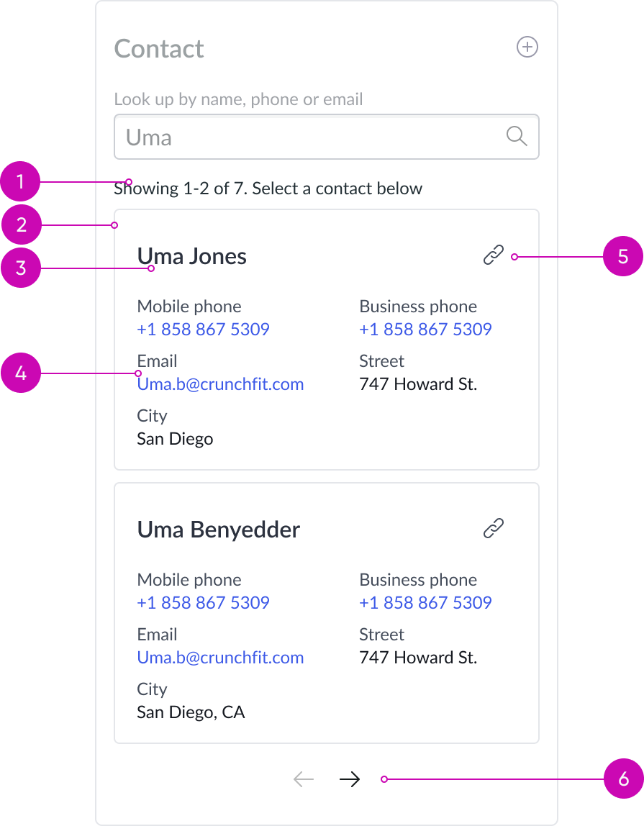Call Uma Jones mobile phone number
644x826 pixels.
tap(203, 330)
